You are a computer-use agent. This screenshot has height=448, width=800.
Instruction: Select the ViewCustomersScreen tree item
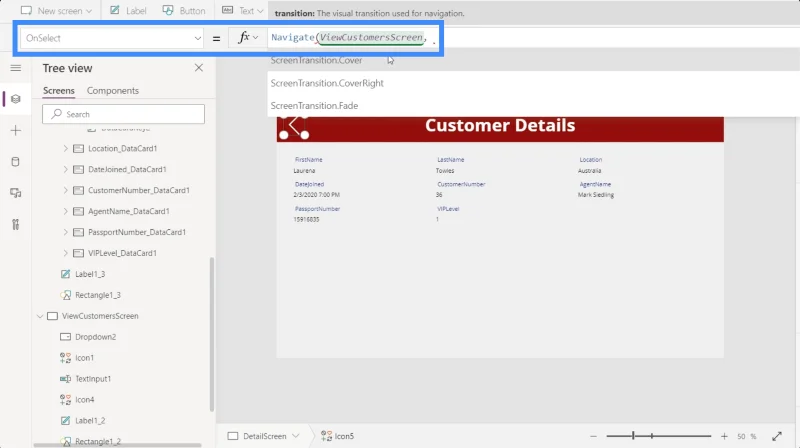tap(100, 316)
